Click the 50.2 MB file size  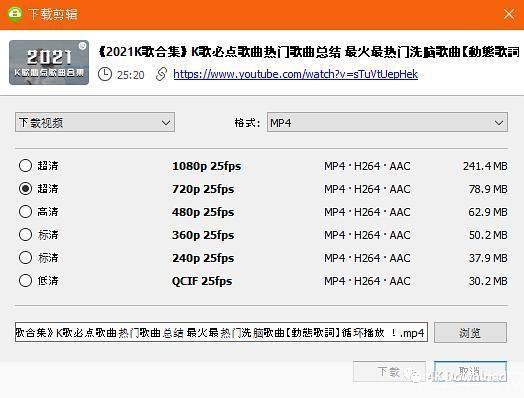[488, 235]
